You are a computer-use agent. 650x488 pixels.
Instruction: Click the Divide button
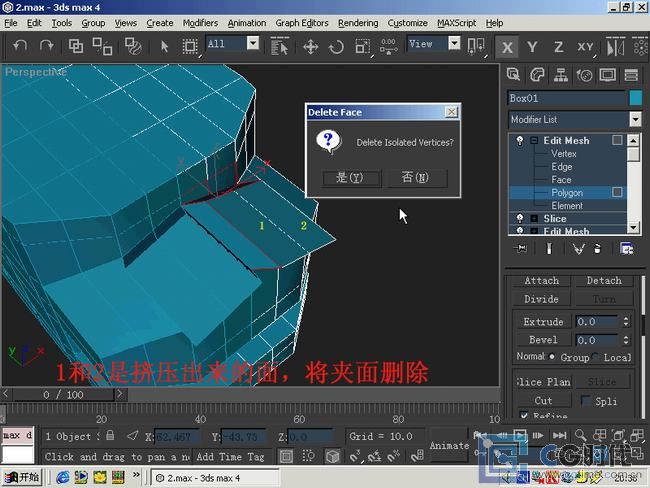(541, 299)
